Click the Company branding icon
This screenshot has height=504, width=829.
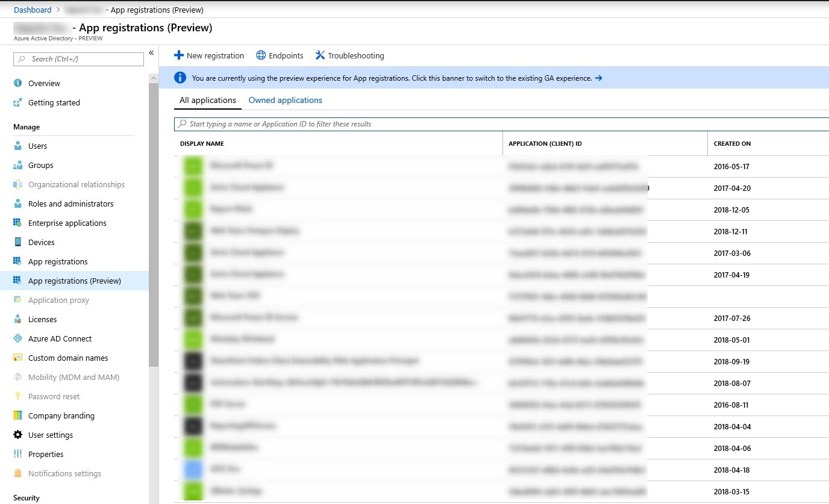(x=17, y=415)
